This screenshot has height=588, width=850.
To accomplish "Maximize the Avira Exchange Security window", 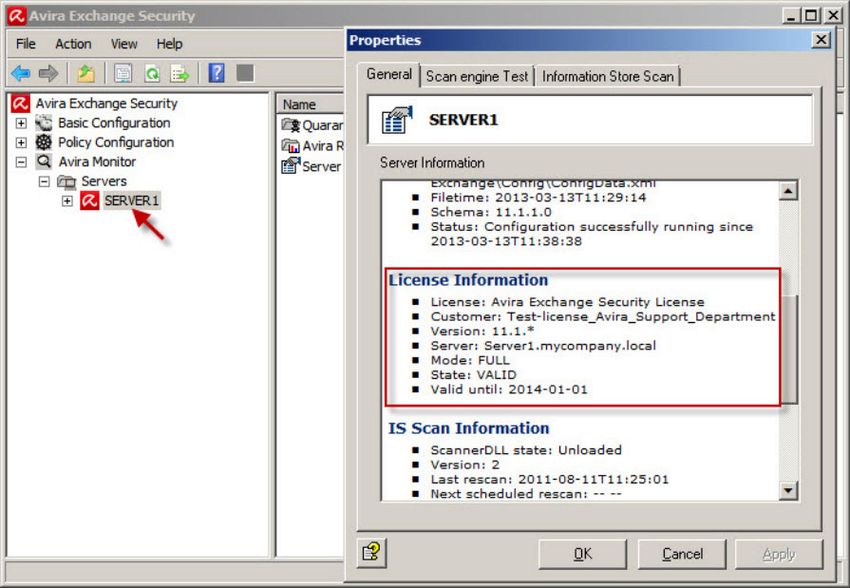I will 811,16.
